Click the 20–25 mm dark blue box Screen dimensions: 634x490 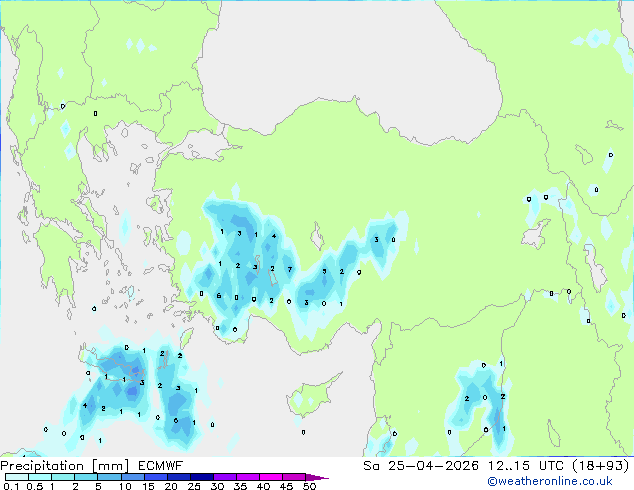(x=178, y=477)
